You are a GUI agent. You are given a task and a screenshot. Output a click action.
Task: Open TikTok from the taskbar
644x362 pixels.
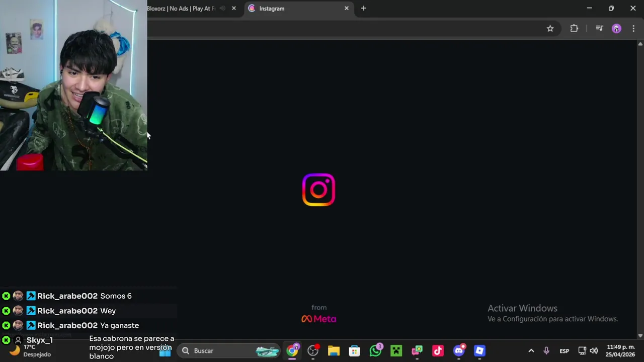[x=438, y=350]
